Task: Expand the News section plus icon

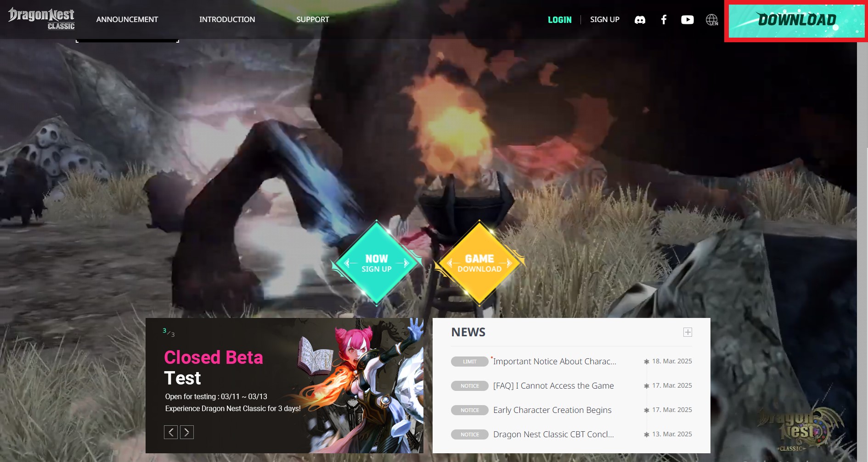Action: pos(688,332)
